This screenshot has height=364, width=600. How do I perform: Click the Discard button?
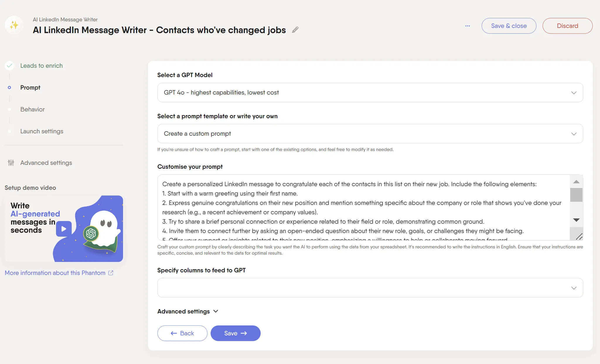point(567,26)
